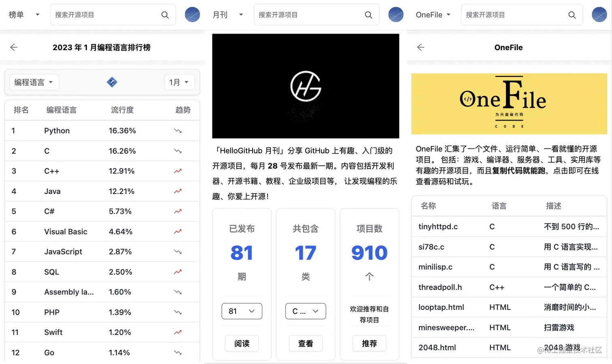Click the Assembly language trend icon
The image size is (612, 364).
(178, 292)
